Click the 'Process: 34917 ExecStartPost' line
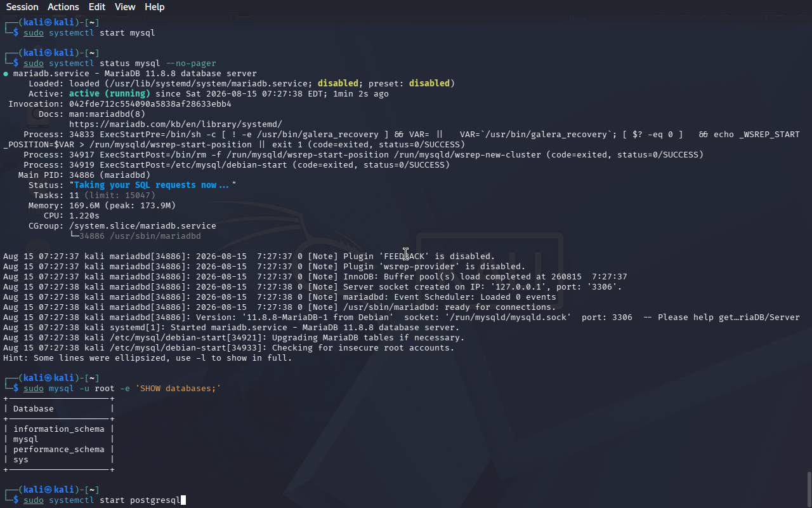The image size is (812, 508). click(x=363, y=155)
